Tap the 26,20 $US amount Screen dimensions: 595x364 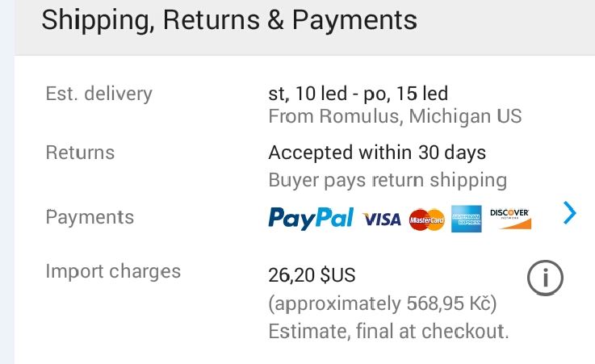click(312, 276)
